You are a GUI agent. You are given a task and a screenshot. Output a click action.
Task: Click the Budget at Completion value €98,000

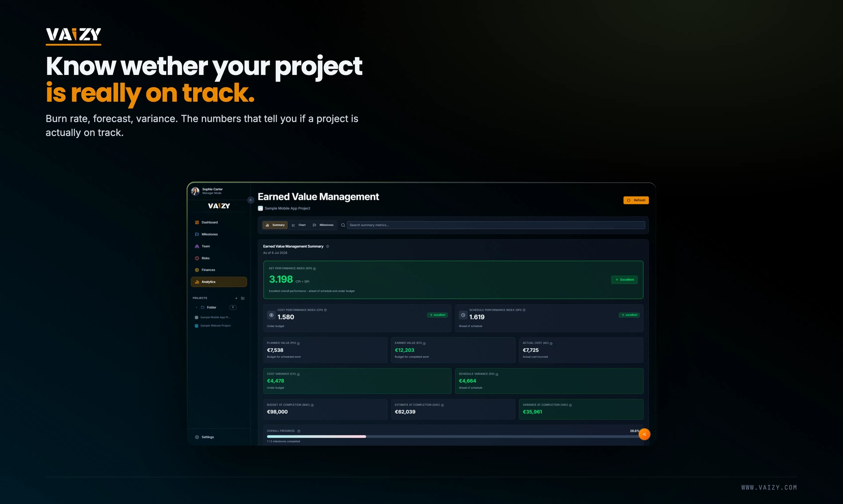pyautogui.click(x=277, y=412)
